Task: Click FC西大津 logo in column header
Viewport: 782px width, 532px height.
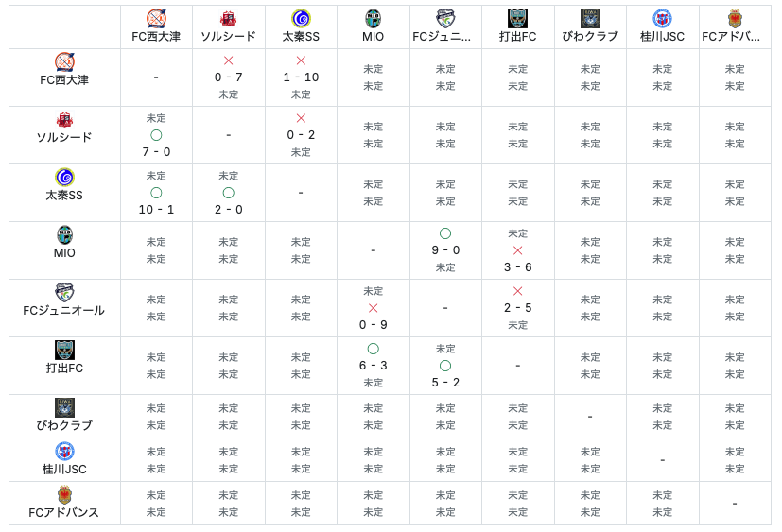Action: click(156, 18)
